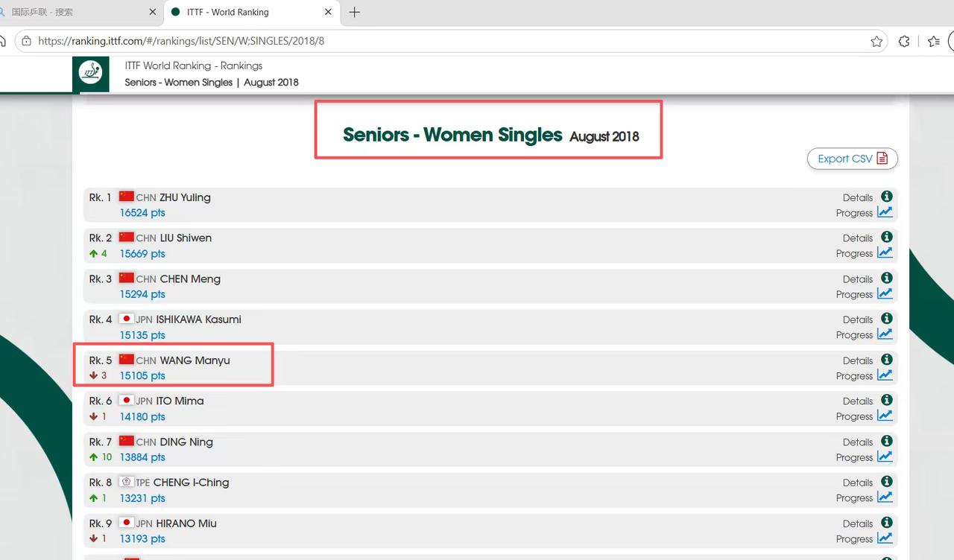Open browser extensions puzzle icon
The image size is (954, 560).
click(904, 41)
